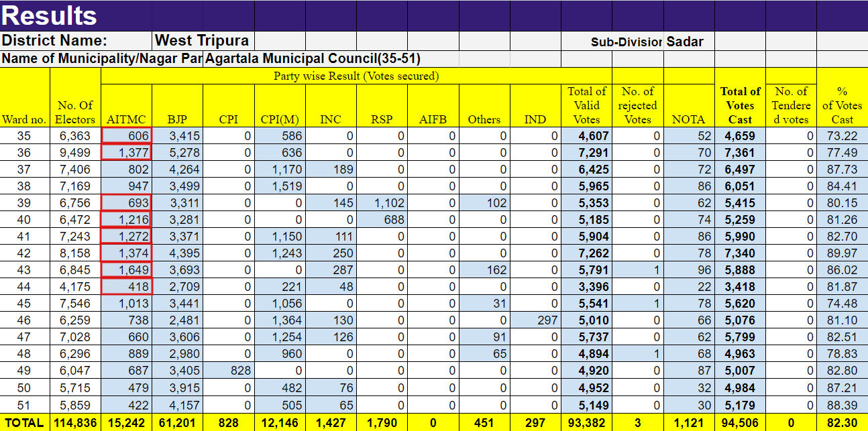Select total RSP votes 1,790
Screen dimensions: 868x431
pyautogui.click(x=382, y=422)
